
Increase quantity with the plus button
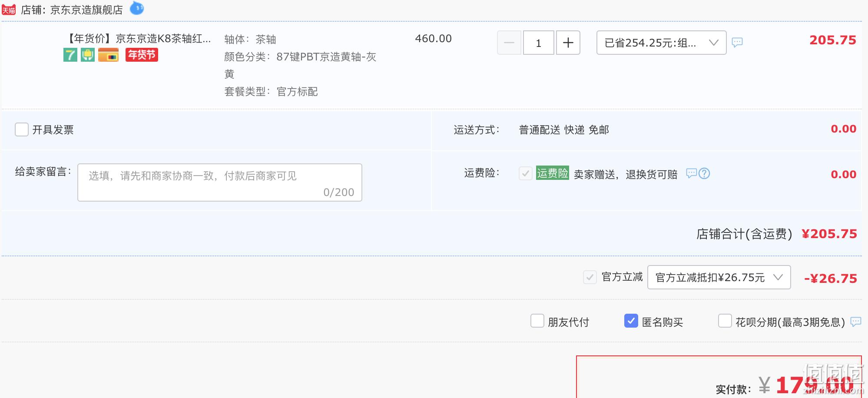pos(568,43)
